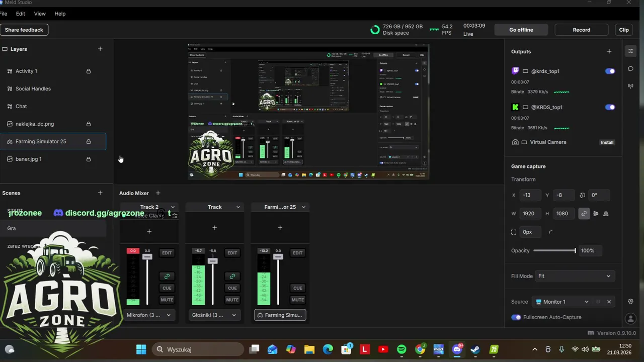The width and height of the screenshot is (644, 362).
Task: Pause the Monitor 1 source capture
Action: pyautogui.click(x=598, y=302)
